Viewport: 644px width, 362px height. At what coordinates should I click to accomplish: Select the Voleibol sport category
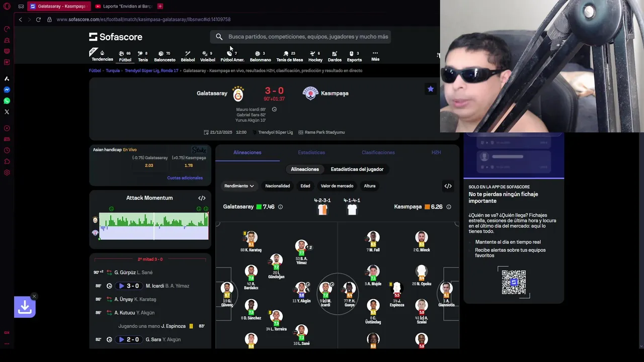point(207,56)
